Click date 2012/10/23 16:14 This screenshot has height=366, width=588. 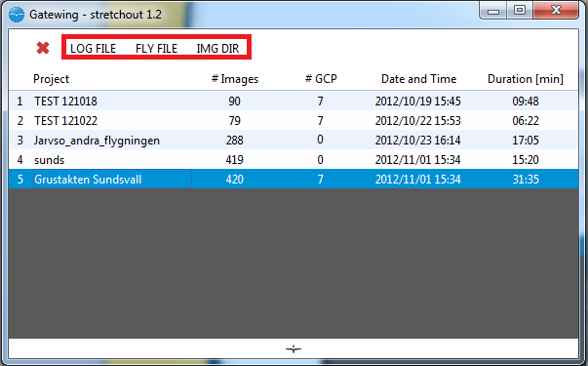[417, 140]
